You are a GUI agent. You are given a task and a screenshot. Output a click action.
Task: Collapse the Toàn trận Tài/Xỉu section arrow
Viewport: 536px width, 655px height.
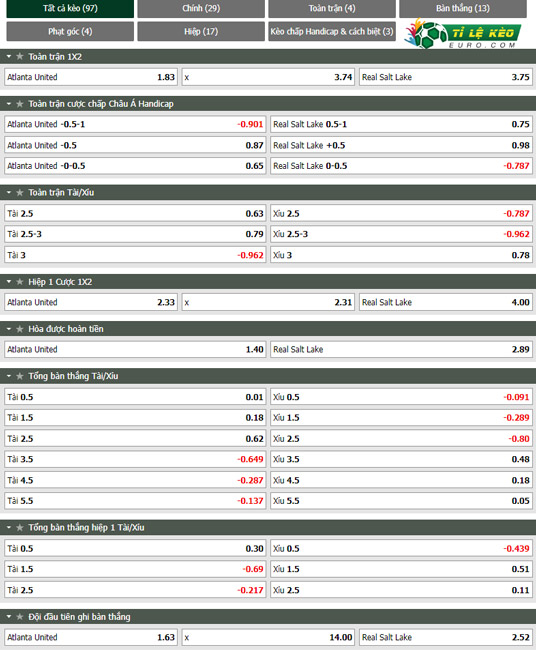click(9, 193)
